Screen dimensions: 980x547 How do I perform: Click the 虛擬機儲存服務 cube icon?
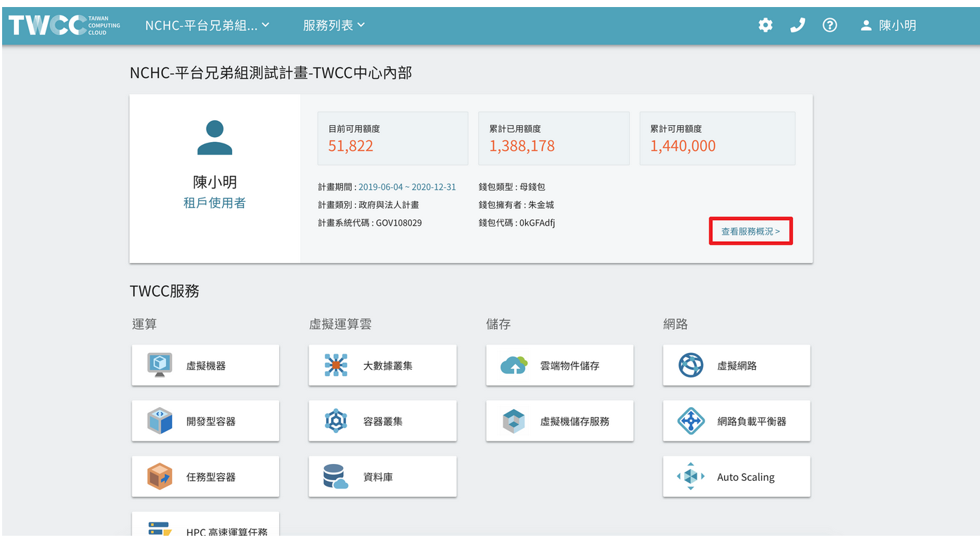(514, 420)
